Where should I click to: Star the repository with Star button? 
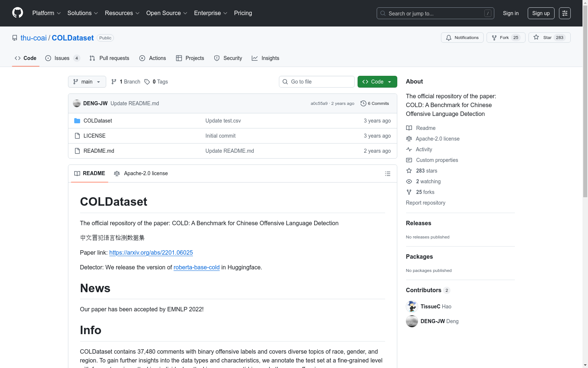549,38
